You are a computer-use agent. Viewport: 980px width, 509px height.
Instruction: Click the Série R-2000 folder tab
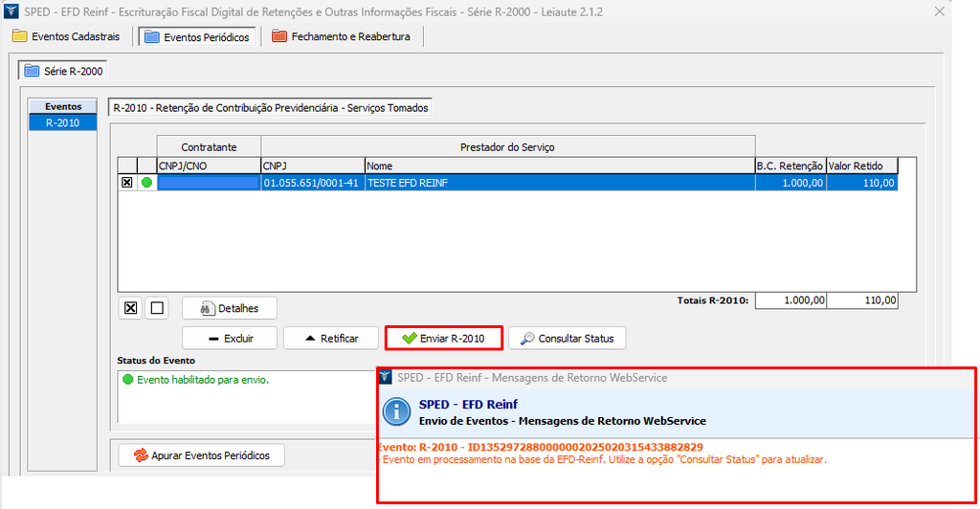pyautogui.click(x=64, y=72)
